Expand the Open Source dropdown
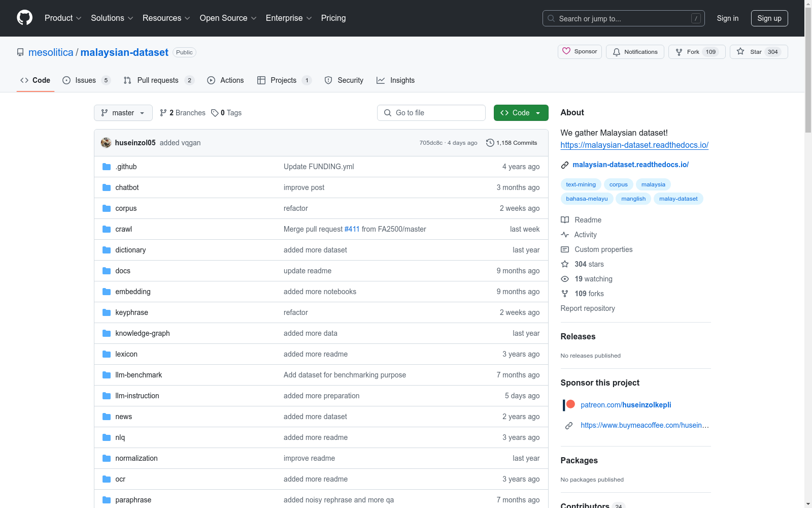The height and width of the screenshot is (508, 812). (x=228, y=18)
